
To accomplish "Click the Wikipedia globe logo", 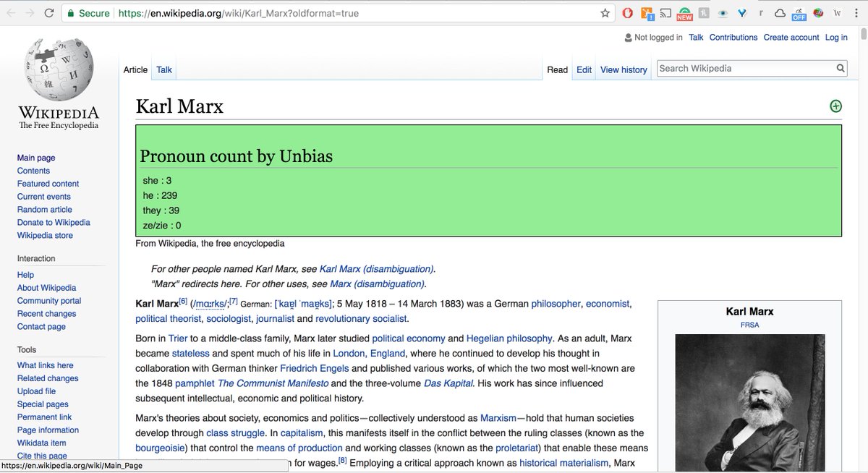I will (59, 70).
